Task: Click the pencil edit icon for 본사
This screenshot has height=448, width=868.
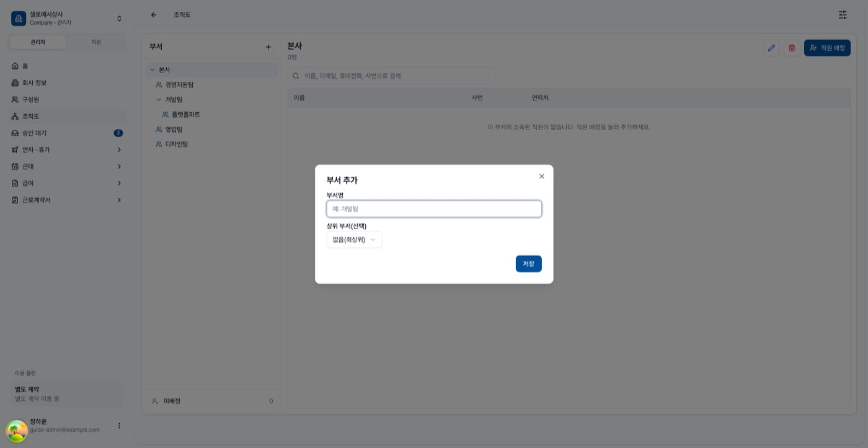Action: pos(771,48)
